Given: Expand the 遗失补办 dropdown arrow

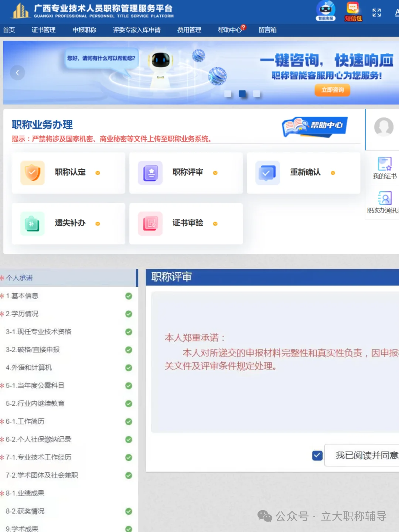Looking at the screenshot, I should coord(97,224).
